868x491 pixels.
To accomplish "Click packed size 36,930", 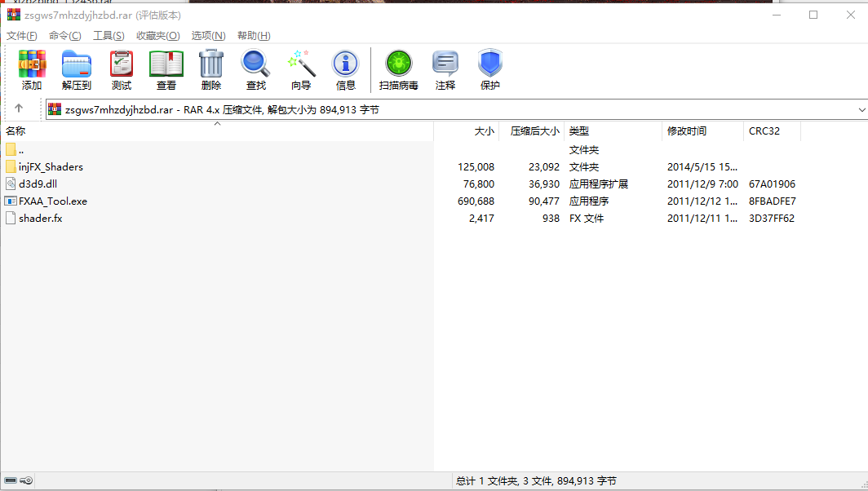I will [544, 184].
